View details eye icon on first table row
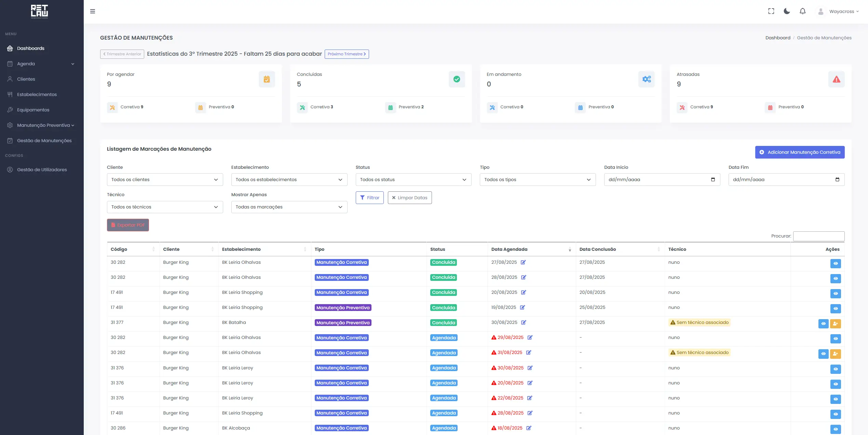The height and width of the screenshot is (435, 868). [835, 263]
